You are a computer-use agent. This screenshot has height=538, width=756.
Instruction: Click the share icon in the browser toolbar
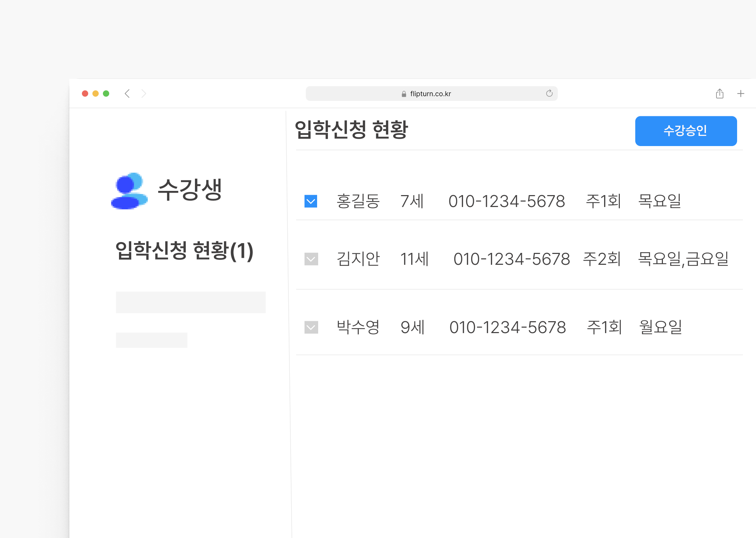[x=720, y=93]
